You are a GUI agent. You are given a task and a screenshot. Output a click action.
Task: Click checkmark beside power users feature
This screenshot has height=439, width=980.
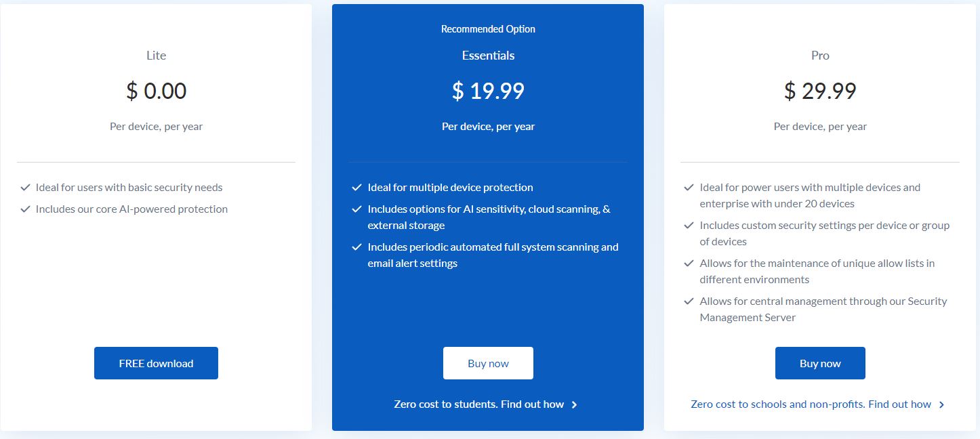[x=689, y=188]
